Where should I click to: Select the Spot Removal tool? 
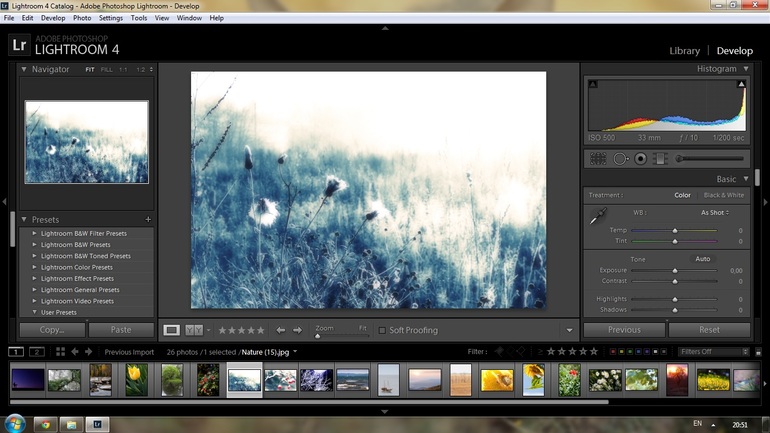(620, 159)
